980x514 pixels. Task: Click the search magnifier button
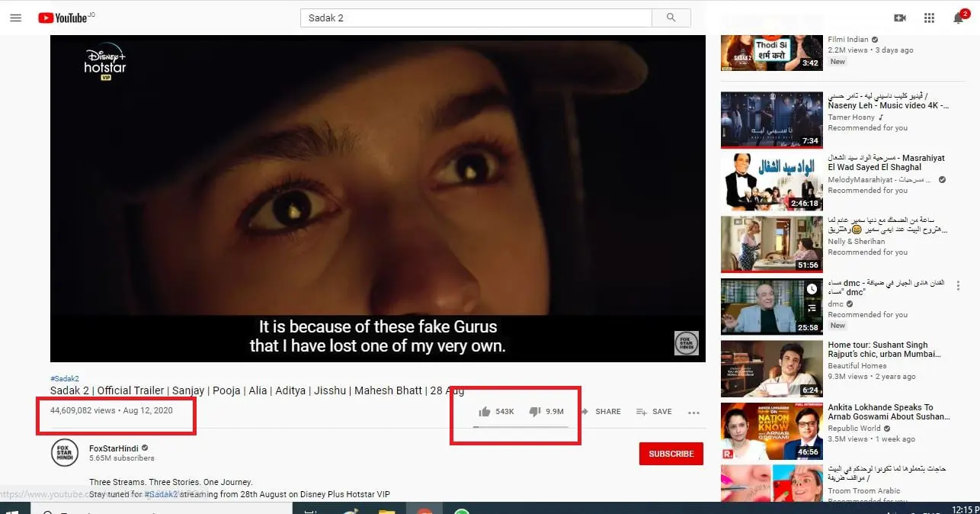(x=671, y=18)
